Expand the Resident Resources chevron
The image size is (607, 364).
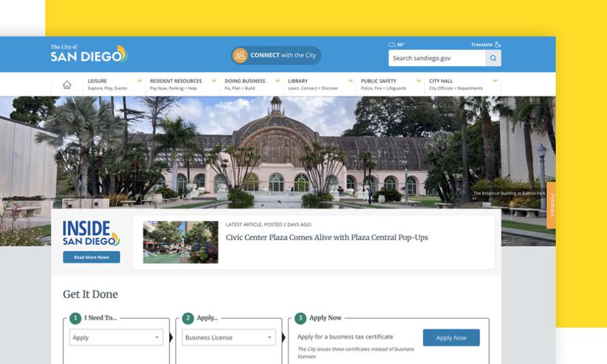(x=214, y=81)
